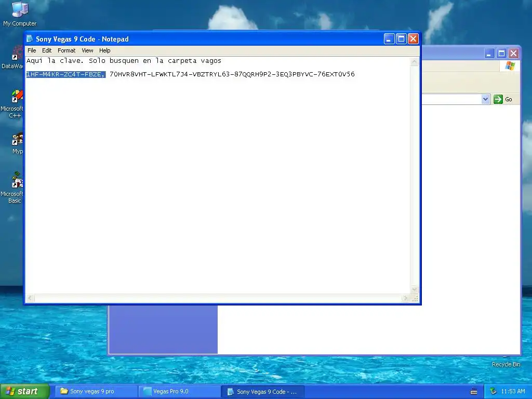Click Notepad horizontal scrollbar left arrow
This screenshot has height=399, width=532.
pos(30,298)
